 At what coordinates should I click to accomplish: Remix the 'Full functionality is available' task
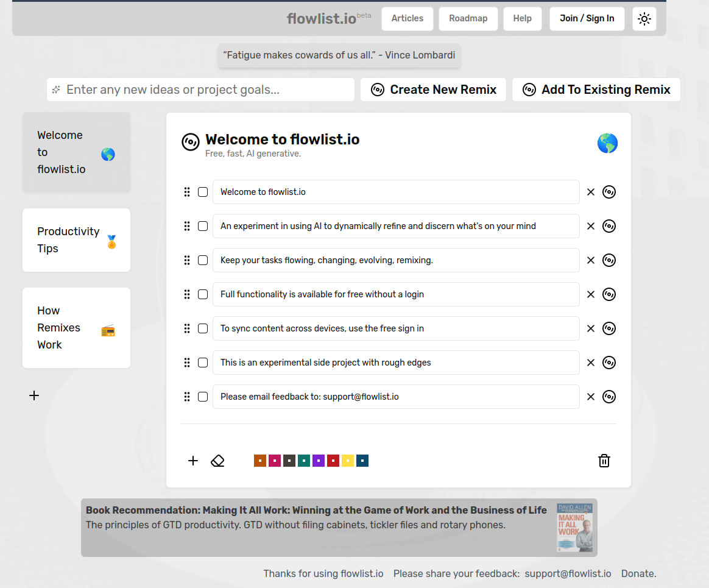[609, 294]
